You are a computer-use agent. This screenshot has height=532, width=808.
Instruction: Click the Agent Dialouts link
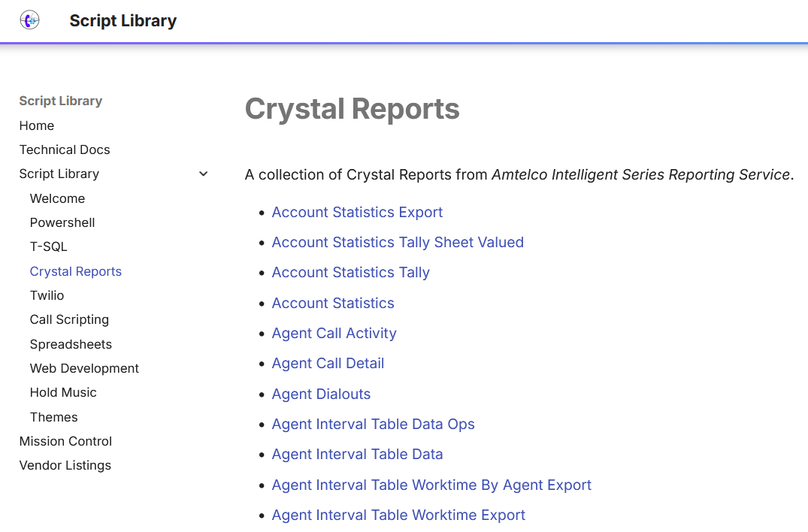click(x=321, y=394)
